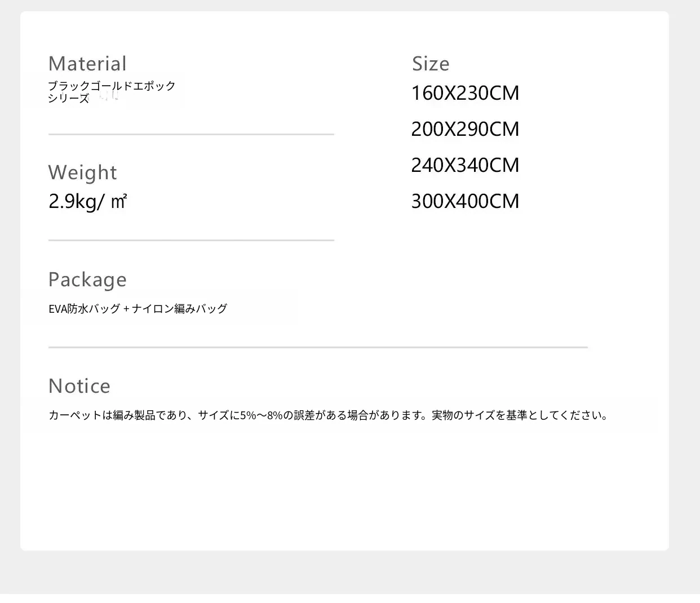This screenshot has height=603, width=700.
Task: Choose the 200X290CM size
Action: (465, 129)
